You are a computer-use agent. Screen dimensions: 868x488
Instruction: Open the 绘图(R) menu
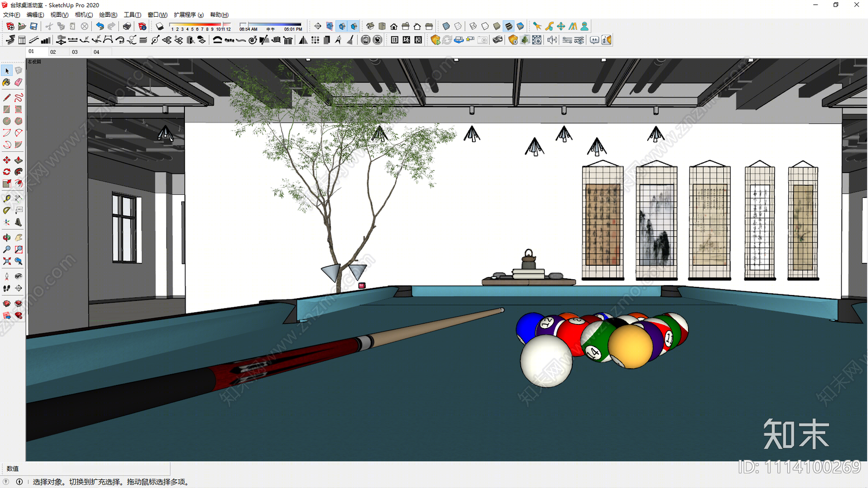[x=108, y=15]
